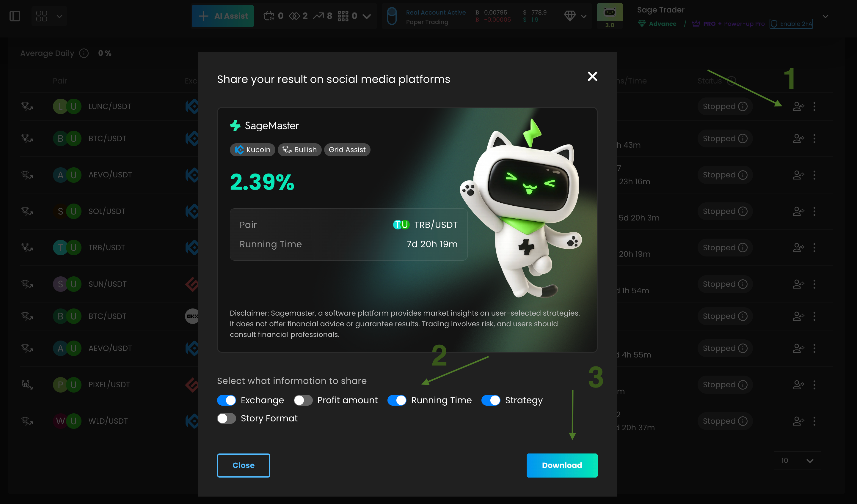
Task: Click Average Daily info icon
Action: tap(84, 53)
